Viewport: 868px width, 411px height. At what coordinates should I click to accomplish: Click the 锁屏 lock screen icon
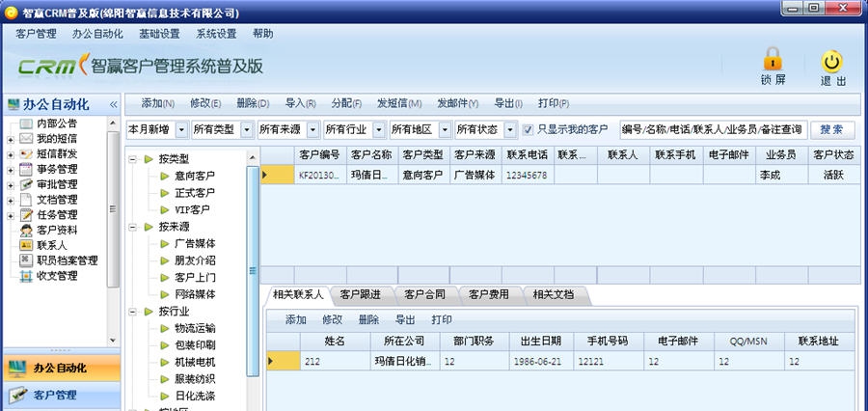pyautogui.click(x=773, y=60)
